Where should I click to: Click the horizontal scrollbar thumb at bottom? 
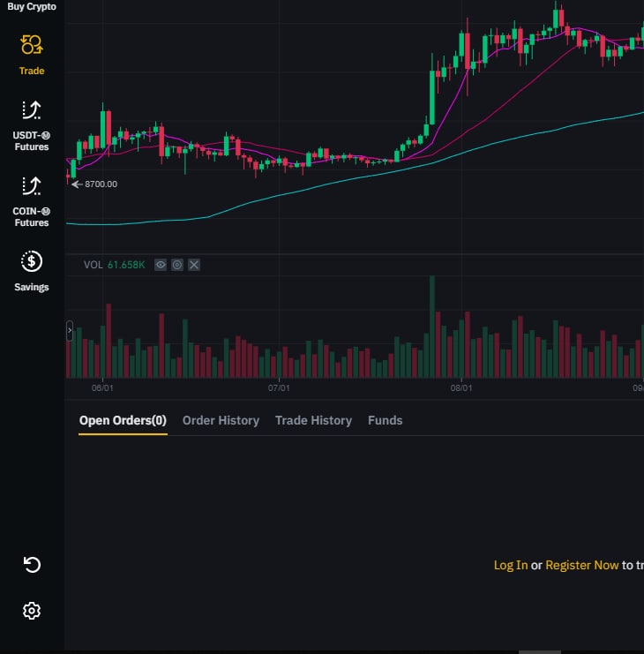tap(540, 652)
